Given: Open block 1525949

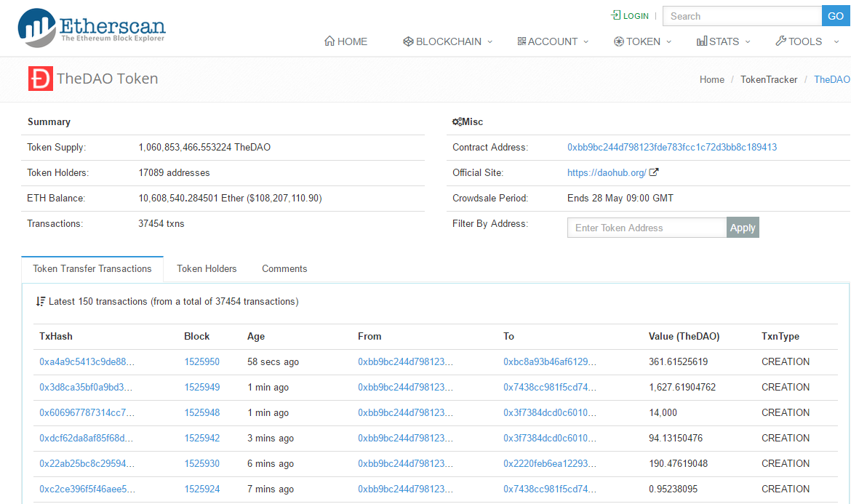Looking at the screenshot, I should click(202, 388).
